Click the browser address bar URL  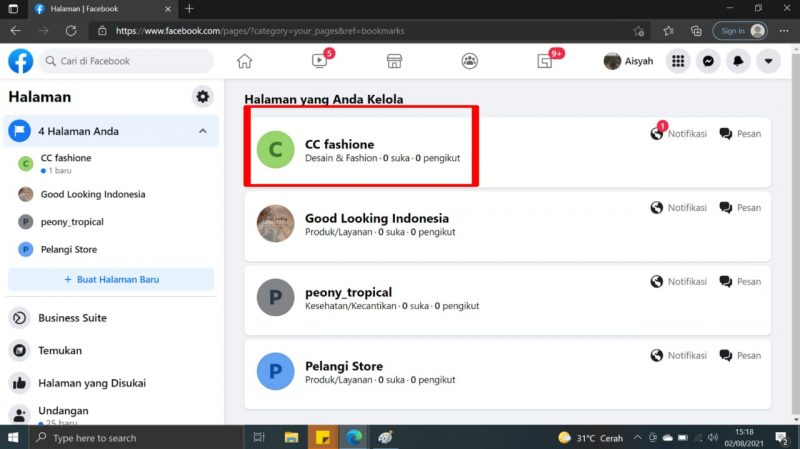tap(260, 31)
